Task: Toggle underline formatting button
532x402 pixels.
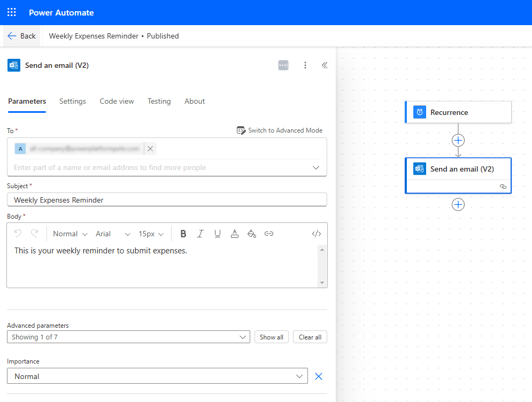Action: [218, 234]
